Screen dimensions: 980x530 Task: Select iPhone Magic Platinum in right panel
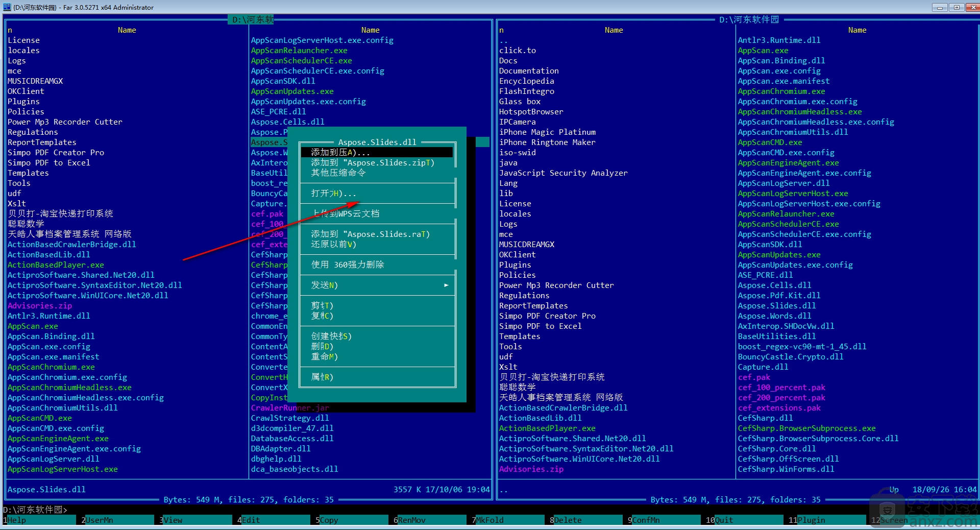[547, 132]
